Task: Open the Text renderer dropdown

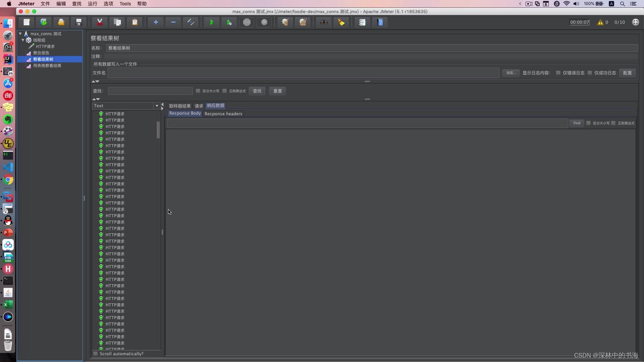Action: tap(157, 106)
